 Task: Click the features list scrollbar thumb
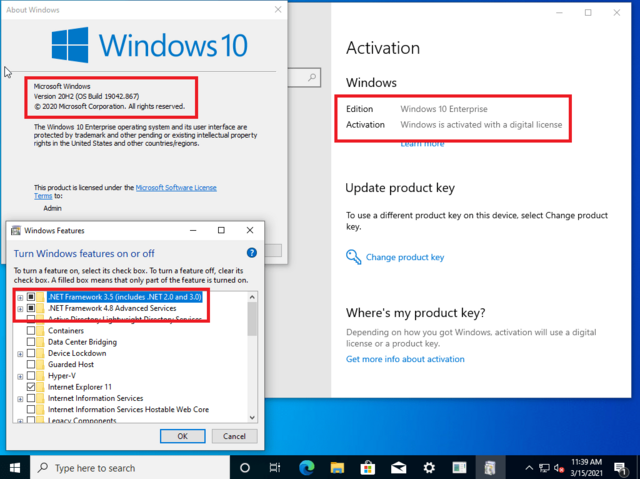click(x=252, y=319)
